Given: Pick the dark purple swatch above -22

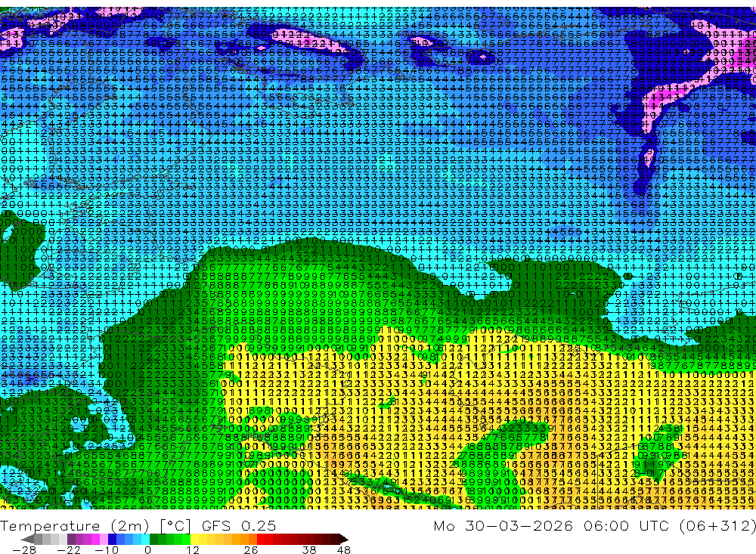Looking at the screenshot, I should click(71, 539).
